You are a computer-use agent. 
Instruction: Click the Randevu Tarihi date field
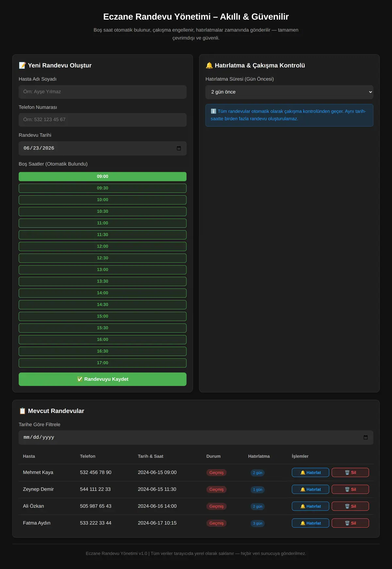click(x=103, y=148)
